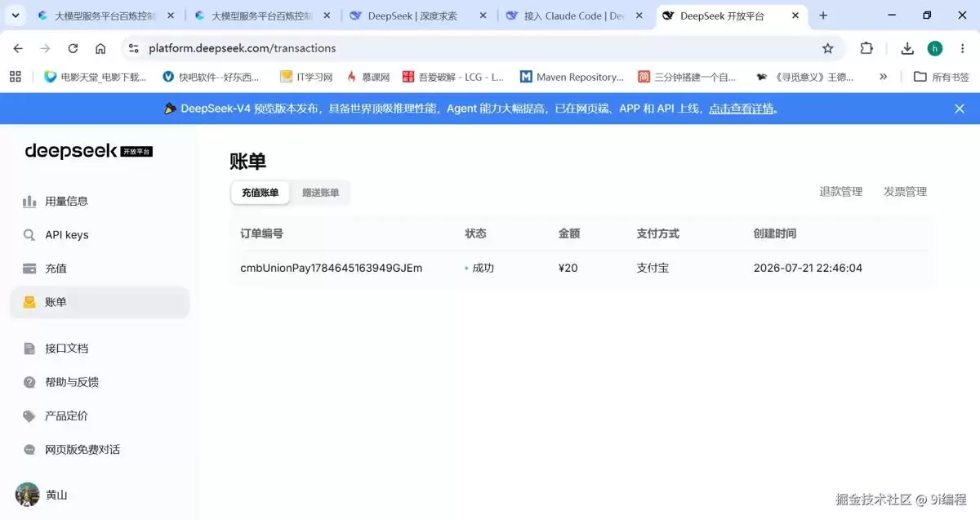Open IT学习网 bookmark
Viewport: 980px width, 520px height.
click(306, 77)
